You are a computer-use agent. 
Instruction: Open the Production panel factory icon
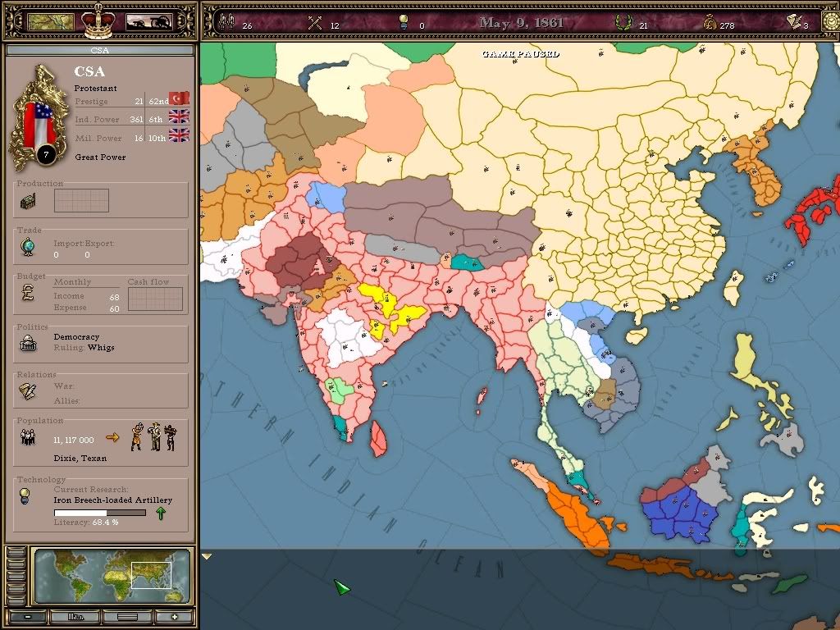[30, 200]
